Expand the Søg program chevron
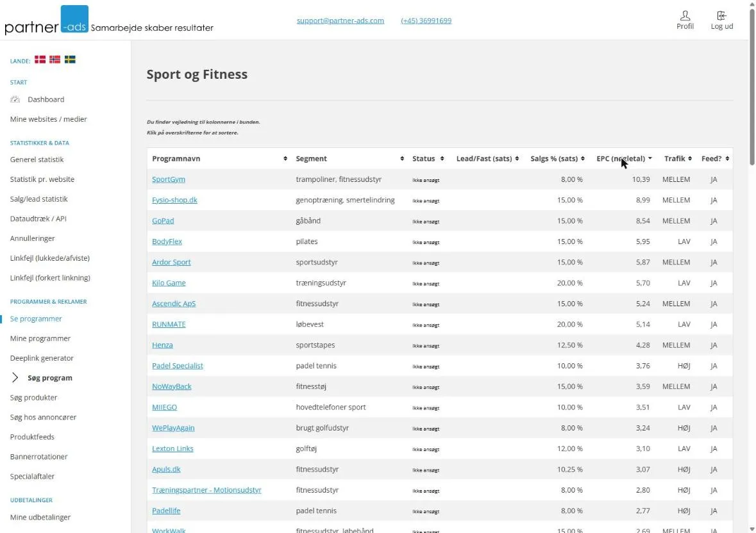The image size is (756, 533). pyautogui.click(x=15, y=377)
